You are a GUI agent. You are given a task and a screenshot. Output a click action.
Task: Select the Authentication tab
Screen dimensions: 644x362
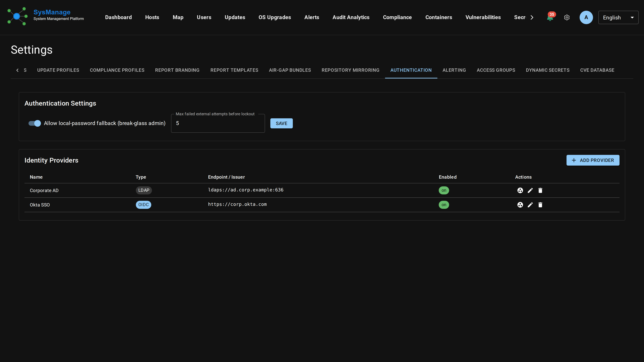pyautogui.click(x=411, y=70)
